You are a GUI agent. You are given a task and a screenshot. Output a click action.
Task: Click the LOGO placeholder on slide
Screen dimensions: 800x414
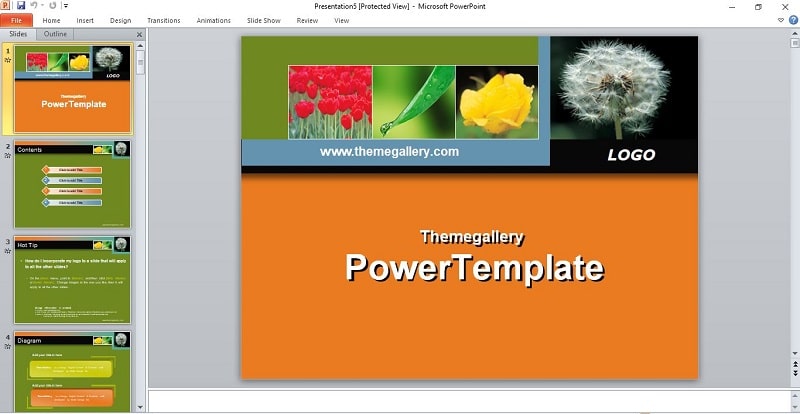(631, 155)
